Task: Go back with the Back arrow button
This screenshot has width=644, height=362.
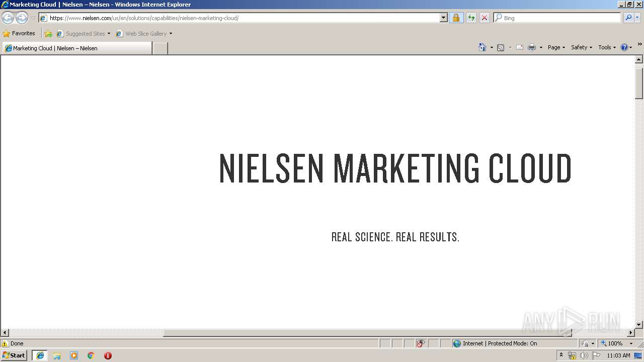Action: (8, 18)
